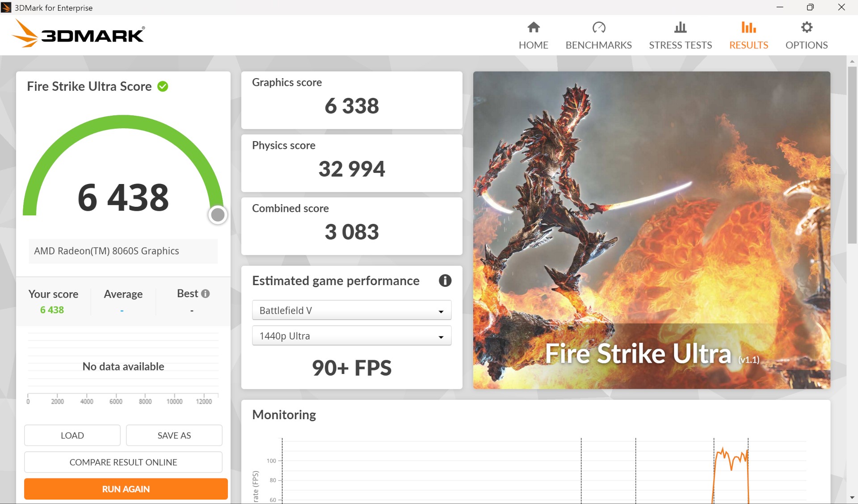Click the Stress Tests chart icon
The image size is (858, 504).
click(x=680, y=28)
